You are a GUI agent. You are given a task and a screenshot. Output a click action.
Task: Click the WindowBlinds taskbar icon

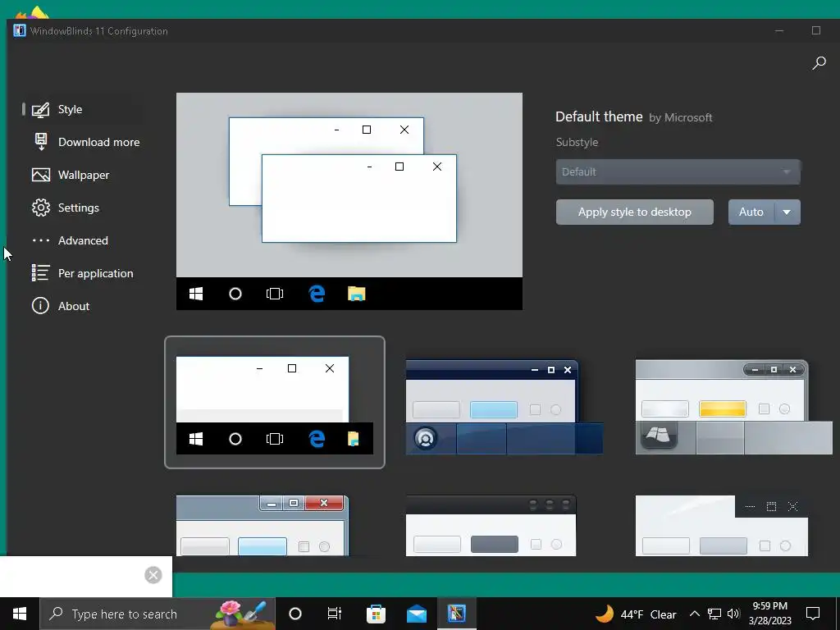coord(456,614)
